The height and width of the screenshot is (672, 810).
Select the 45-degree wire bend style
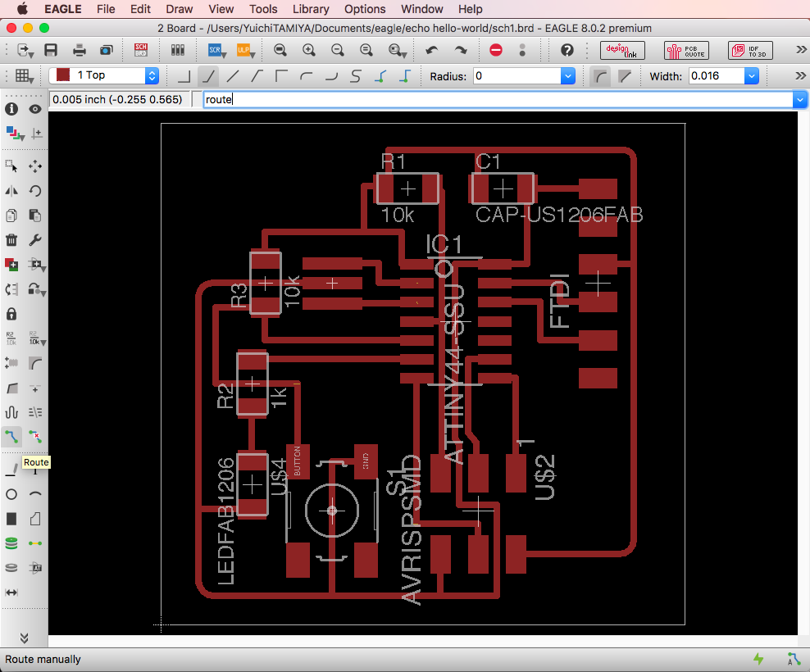208,76
